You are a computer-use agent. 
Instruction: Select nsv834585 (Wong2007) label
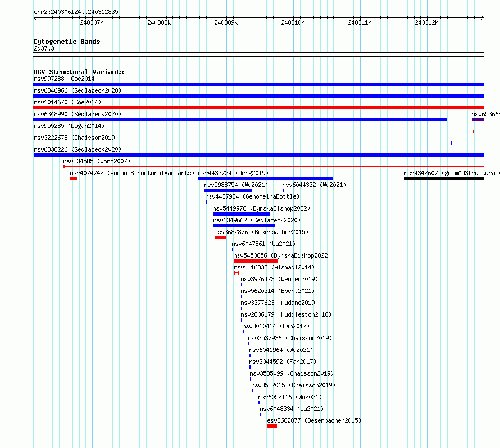97,161
